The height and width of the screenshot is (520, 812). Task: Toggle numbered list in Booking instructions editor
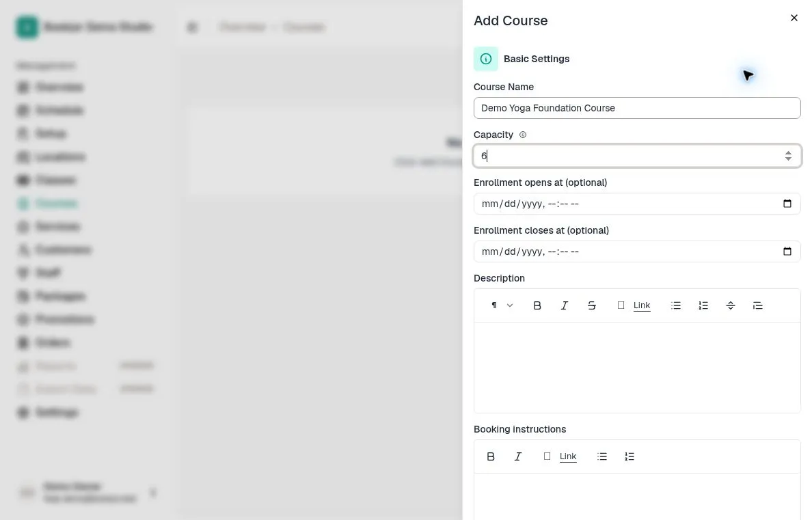click(630, 457)
